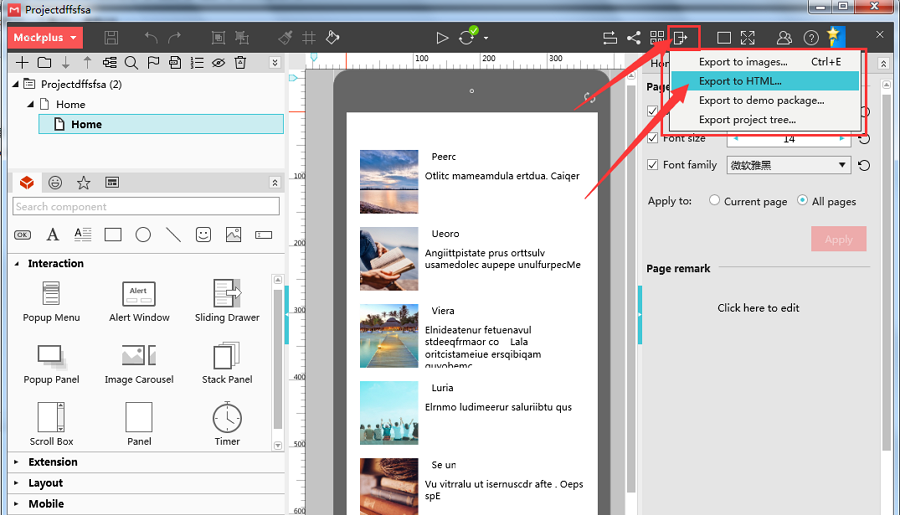Click the Save icon in the toolbar
This screenshot has width=900, height=515.
point(111,38)
